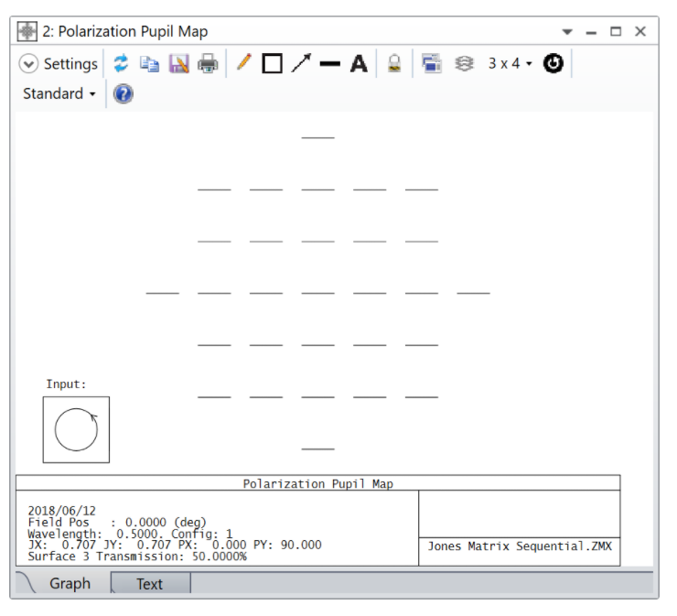This screenshot has width=677, height=616.
Task: Click the Copy window icon
Action: click(x=149, y=63)
